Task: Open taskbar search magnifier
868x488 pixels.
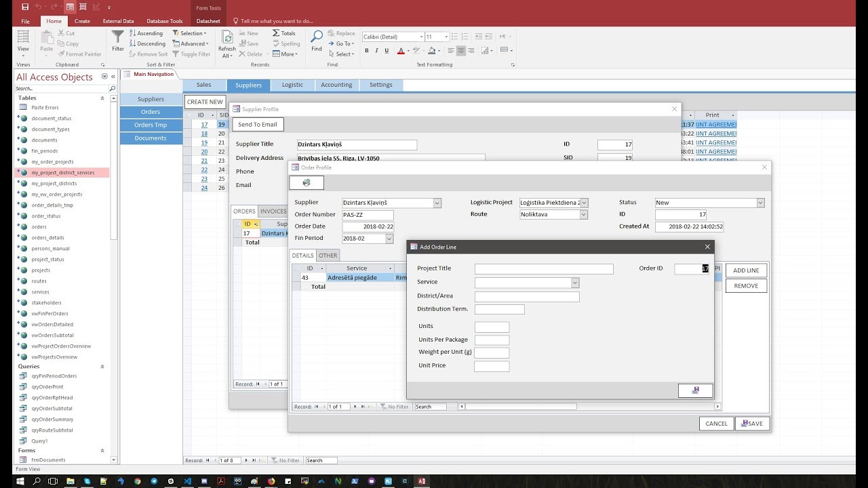Action: point(36,481)
